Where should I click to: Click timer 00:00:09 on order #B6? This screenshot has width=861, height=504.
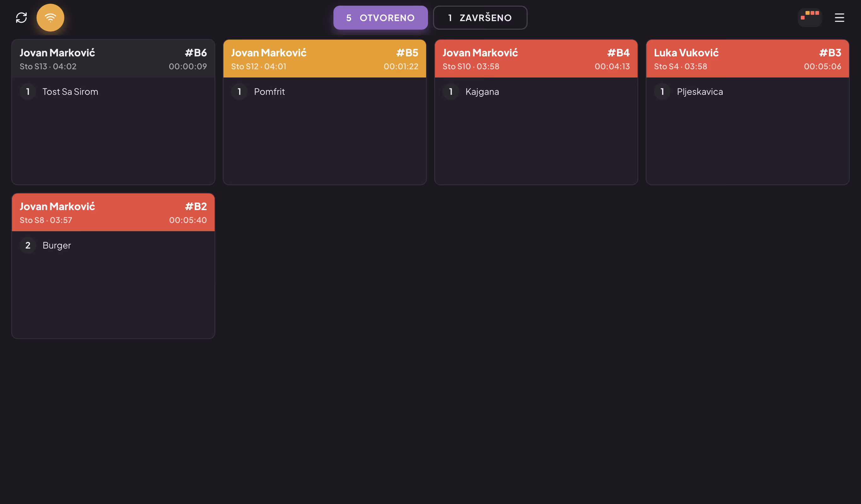pyautogui.click(x=188, y=66)
